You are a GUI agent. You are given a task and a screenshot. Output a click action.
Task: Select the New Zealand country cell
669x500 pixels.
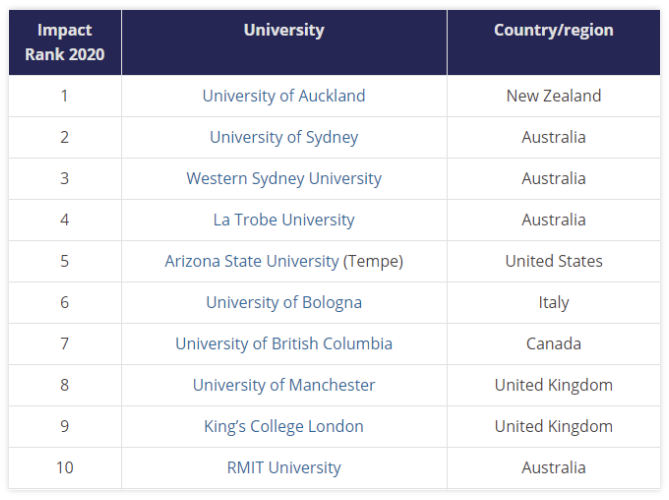[554, 96]
